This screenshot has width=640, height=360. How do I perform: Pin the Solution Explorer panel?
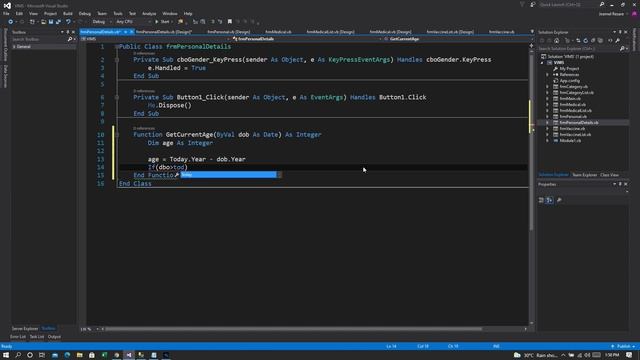620,32
